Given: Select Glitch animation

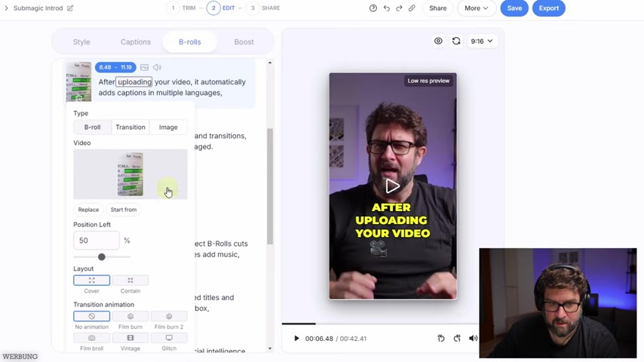Looking at the screenshot, I should [x=169, y=338].
